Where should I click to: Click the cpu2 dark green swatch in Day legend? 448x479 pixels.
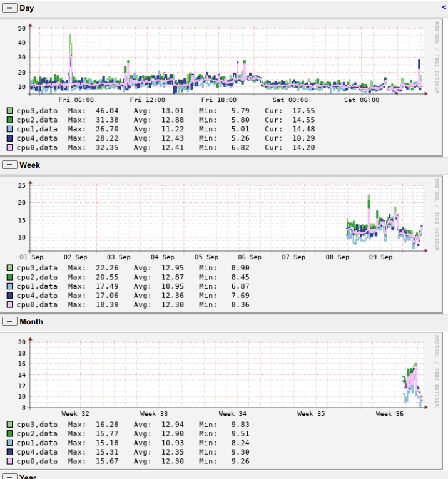pyautogui.click(x=9, y=120)
